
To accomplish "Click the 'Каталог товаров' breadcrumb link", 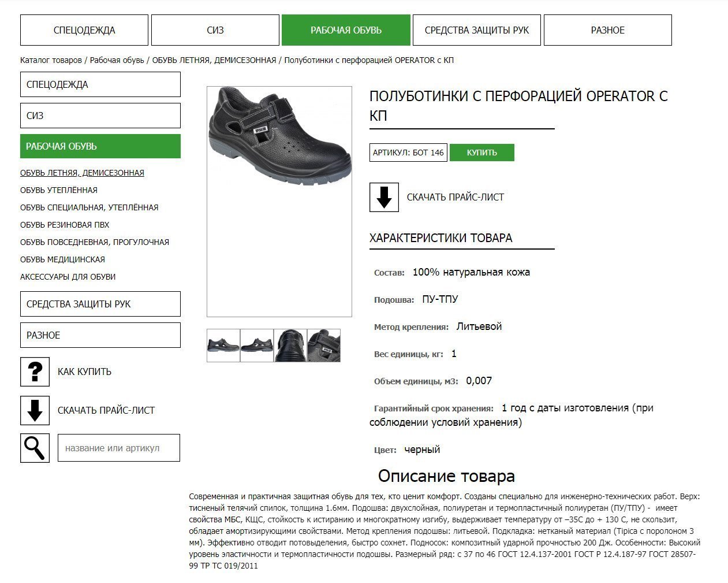I will (51, 60).
